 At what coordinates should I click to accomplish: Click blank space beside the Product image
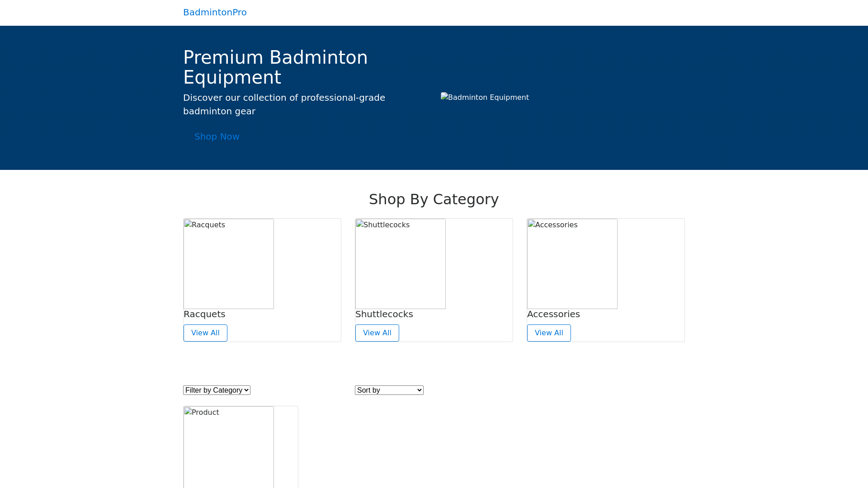(x=286, y=447)
